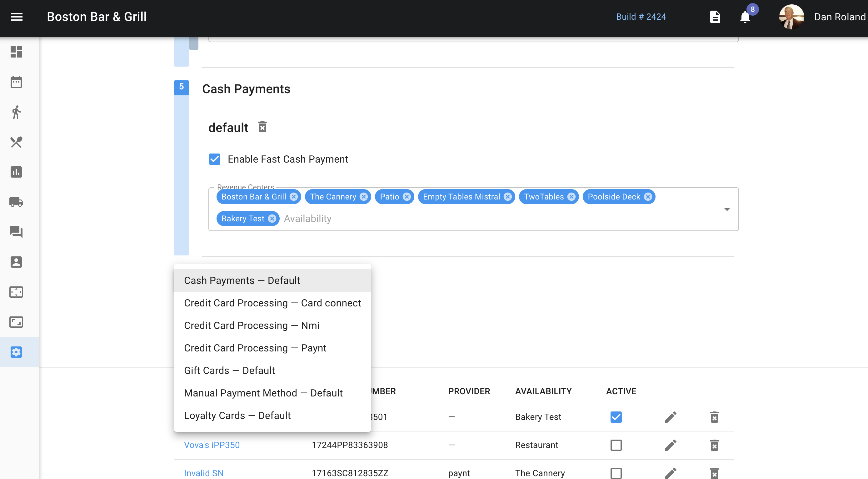Open the hamburger navigation menu
The image size is (868, 479).
(x=17, y=17)
